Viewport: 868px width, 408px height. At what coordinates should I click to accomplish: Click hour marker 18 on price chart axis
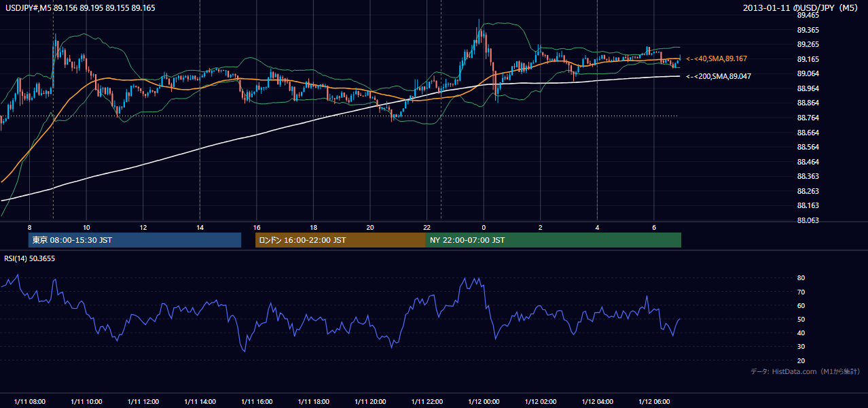click(x=313, y=226)
